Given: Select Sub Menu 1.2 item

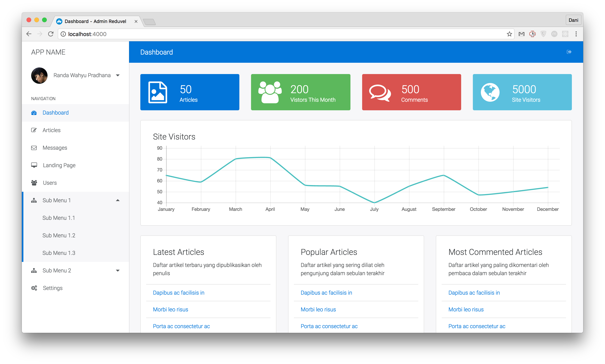Looking at the screenshot, I should pyautogui.click(x=59, y=235).
